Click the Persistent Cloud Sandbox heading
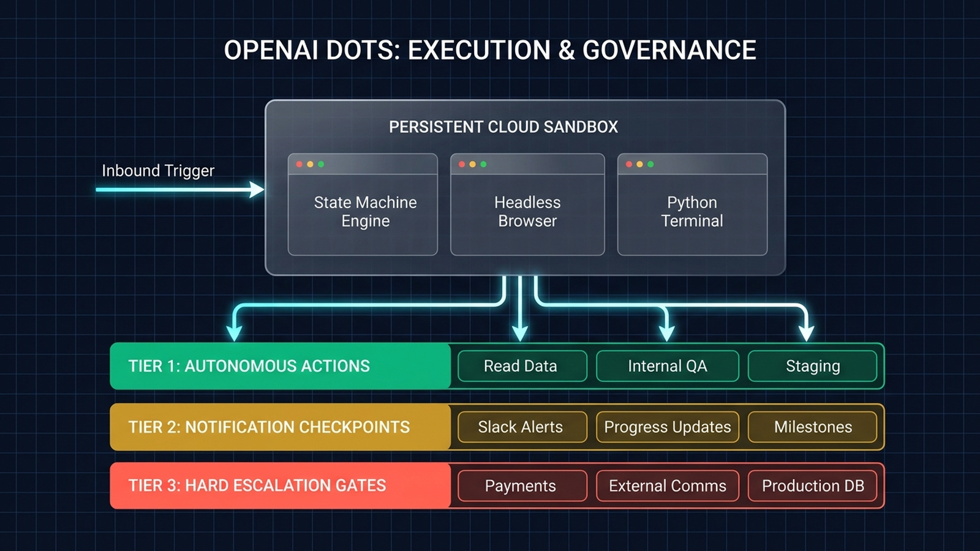Viewport: 980px width, 551px height. (x=503, y=127)
